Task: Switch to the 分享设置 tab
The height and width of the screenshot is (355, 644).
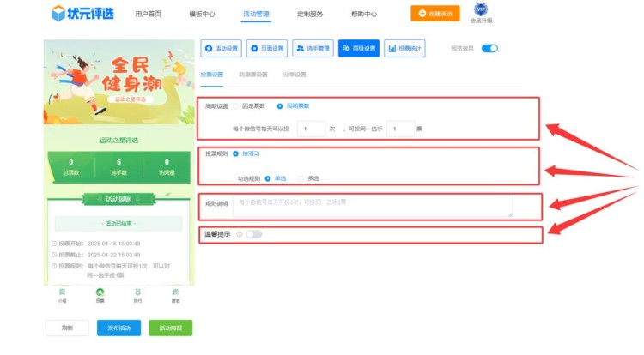Action: coord(295,75)
